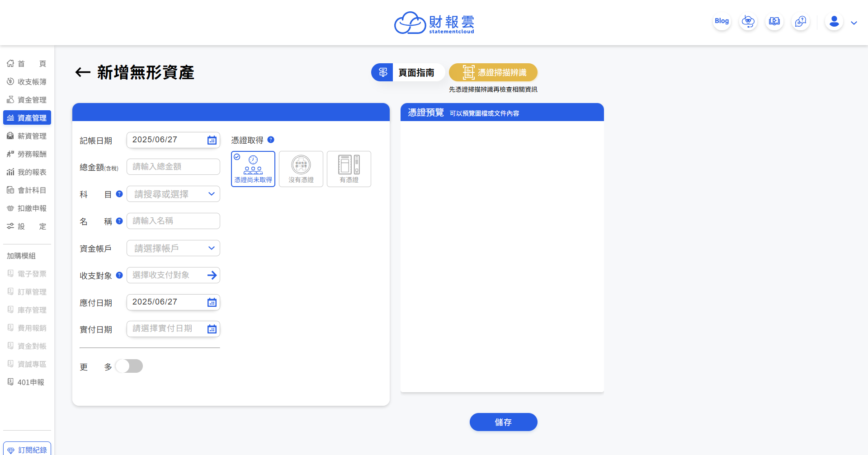Open calendar picker for 實付日期
Viewport: 868px width, 455px height.
point(212,329)
